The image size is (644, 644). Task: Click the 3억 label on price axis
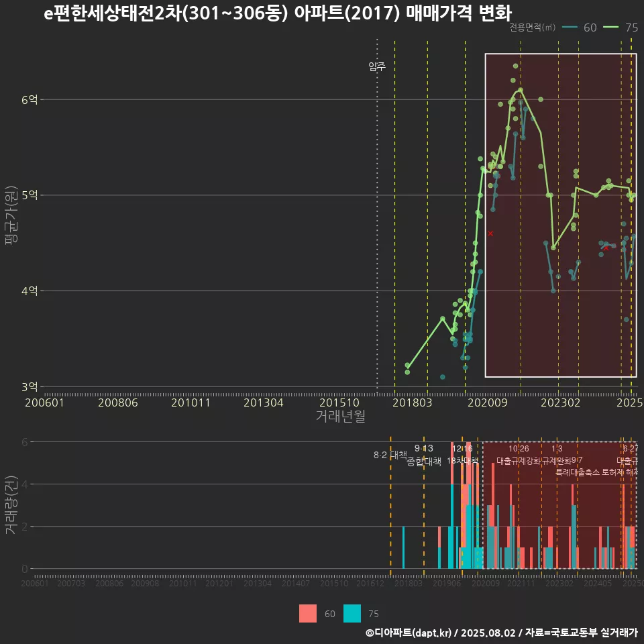30,386
